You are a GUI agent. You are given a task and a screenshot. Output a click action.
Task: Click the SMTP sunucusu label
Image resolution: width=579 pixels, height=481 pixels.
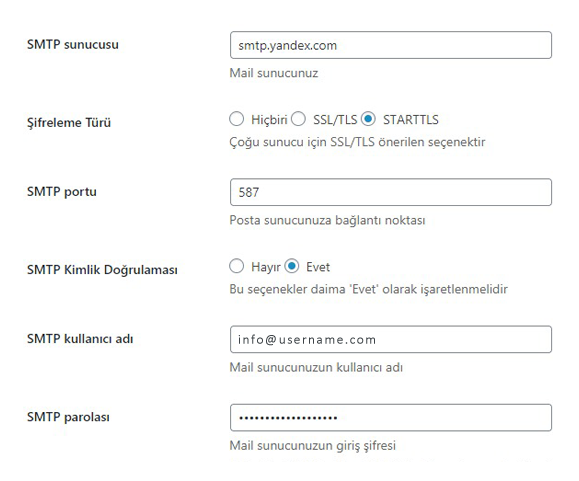73,45
